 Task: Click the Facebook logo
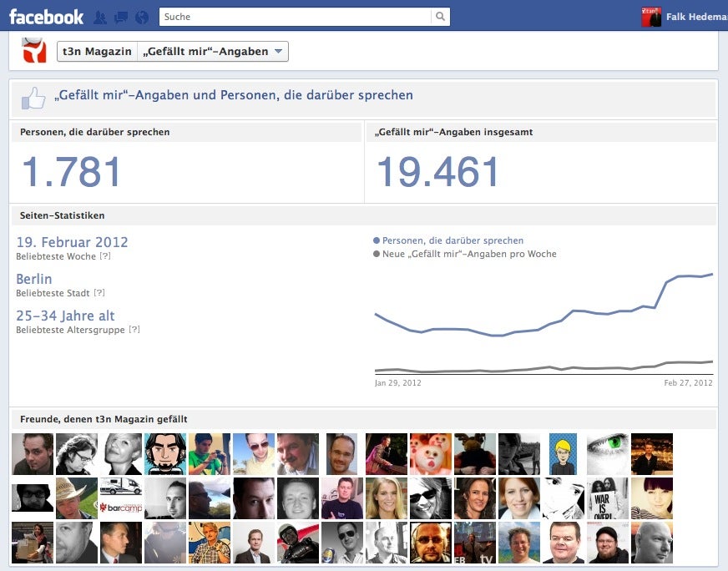[x=47, y=17]
